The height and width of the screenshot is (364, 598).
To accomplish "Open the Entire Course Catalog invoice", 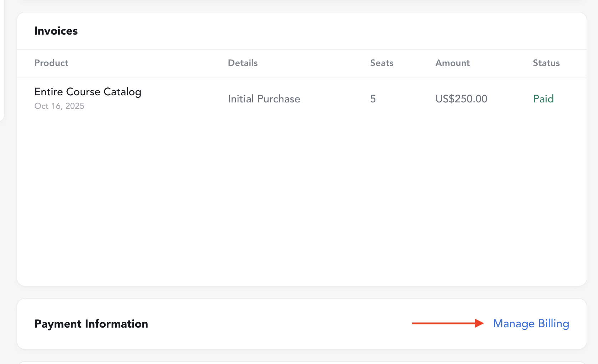I will (x=88, y=92).
